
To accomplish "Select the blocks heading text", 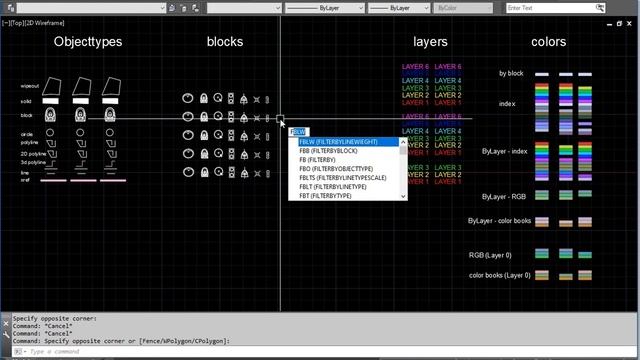I will click(x=225, y=42).
